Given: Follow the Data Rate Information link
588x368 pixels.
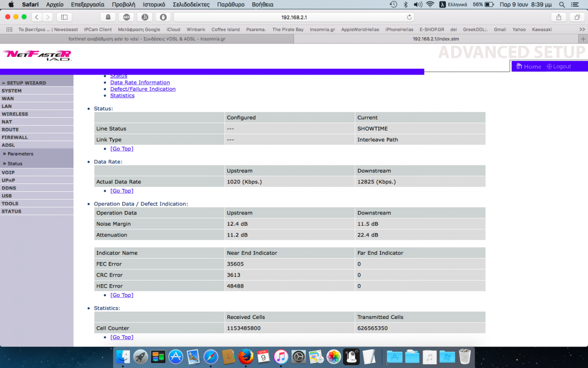Looking at the screenshot, I should (140, 82).
